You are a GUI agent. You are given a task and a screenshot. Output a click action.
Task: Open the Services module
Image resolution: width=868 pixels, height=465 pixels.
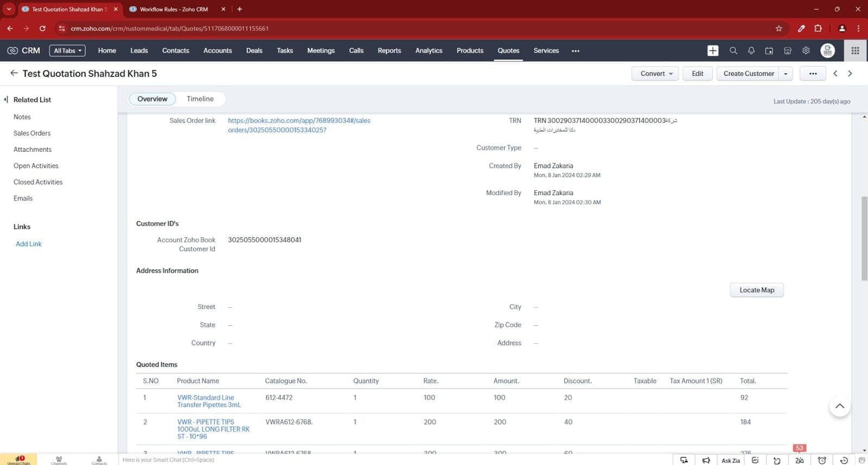546,50
